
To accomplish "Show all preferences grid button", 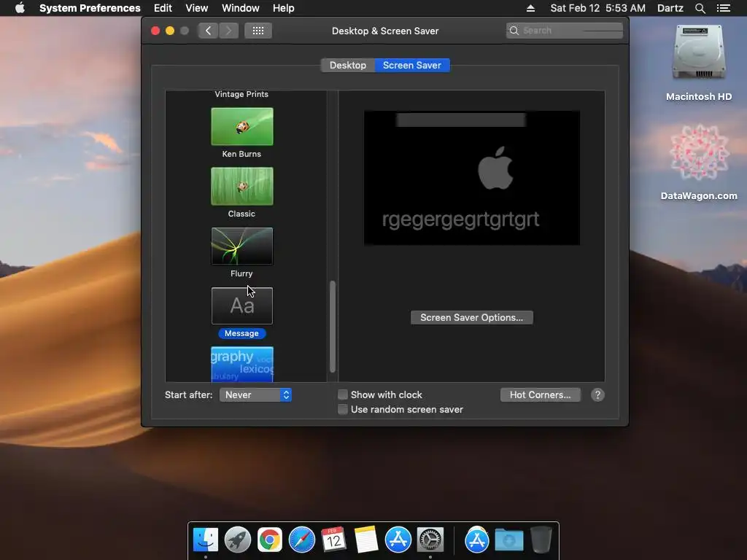I will (x=258, y=31).
